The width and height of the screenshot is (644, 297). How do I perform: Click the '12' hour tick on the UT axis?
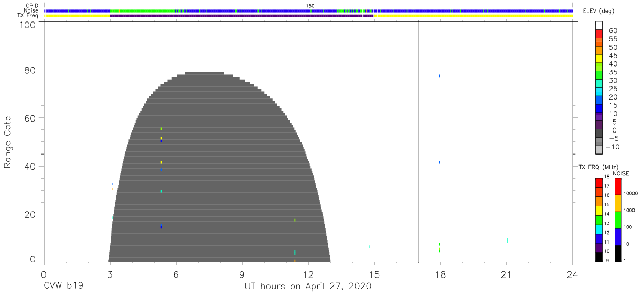308,274
